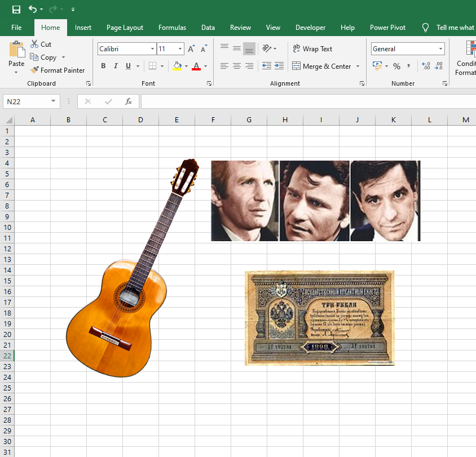The height and width of the screenshot is (457, 476).
Task: Toggle Wrap Text
Action: pos(312,49)
